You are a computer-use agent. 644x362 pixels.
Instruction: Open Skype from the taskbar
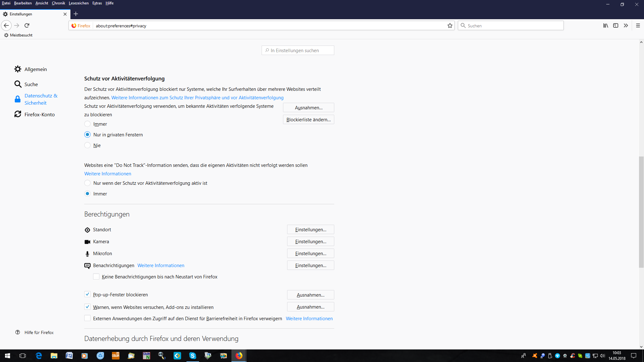point(192,356)
